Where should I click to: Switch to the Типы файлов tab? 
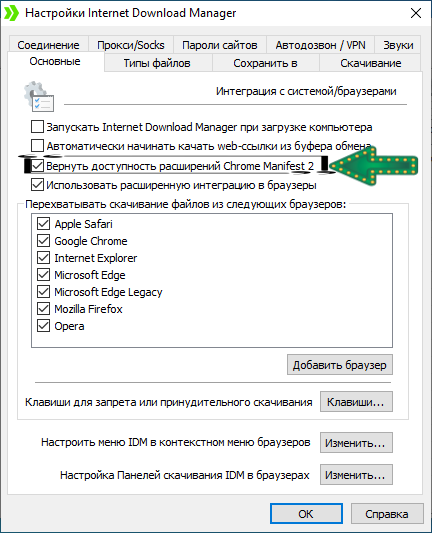(157, 63)
